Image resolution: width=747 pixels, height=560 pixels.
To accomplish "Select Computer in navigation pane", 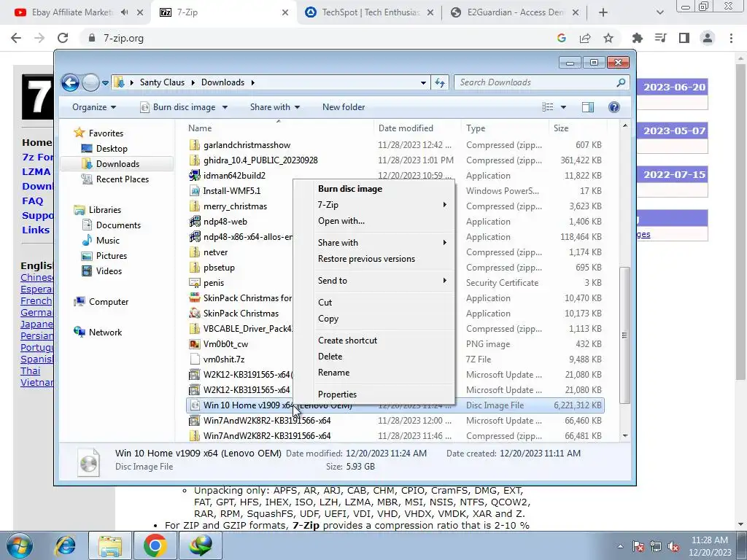I will pos(109,302).
